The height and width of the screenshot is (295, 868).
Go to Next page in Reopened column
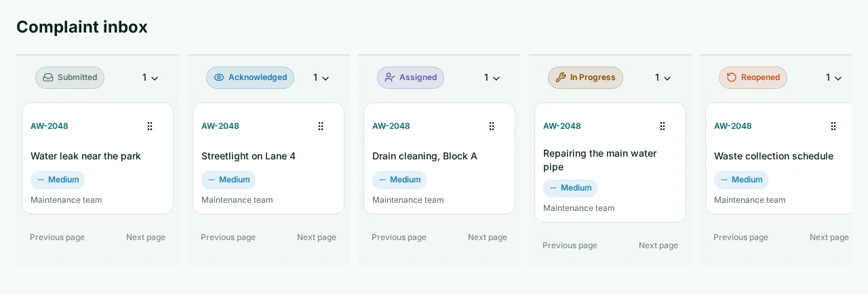[x=829, y=237]
